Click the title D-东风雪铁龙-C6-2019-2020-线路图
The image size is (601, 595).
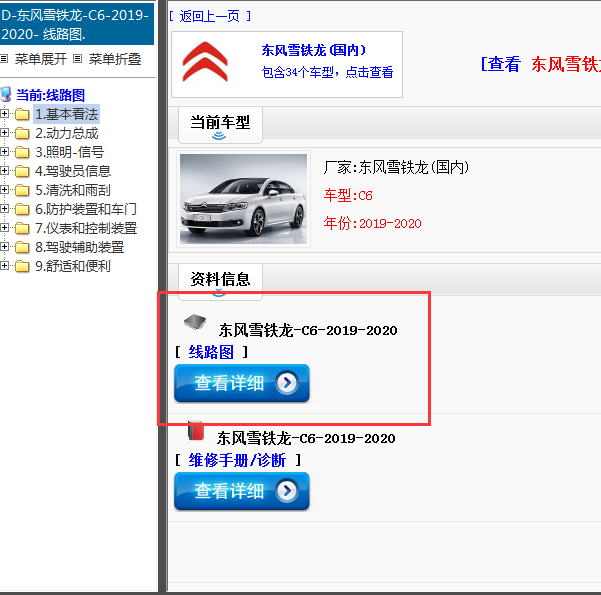point(75,25)
